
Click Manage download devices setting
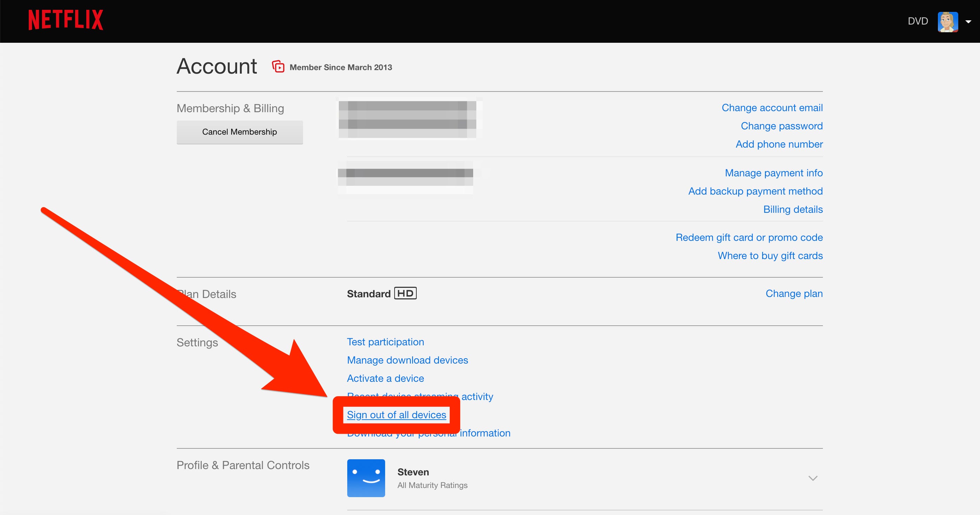pyautogui.click(x=408, y=360)
